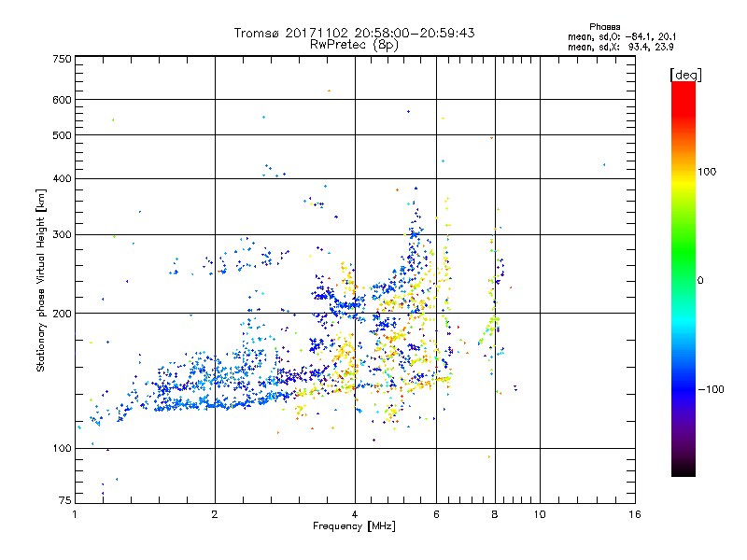
Task: Click the '10' x-axis tick label
Action: 540,514
